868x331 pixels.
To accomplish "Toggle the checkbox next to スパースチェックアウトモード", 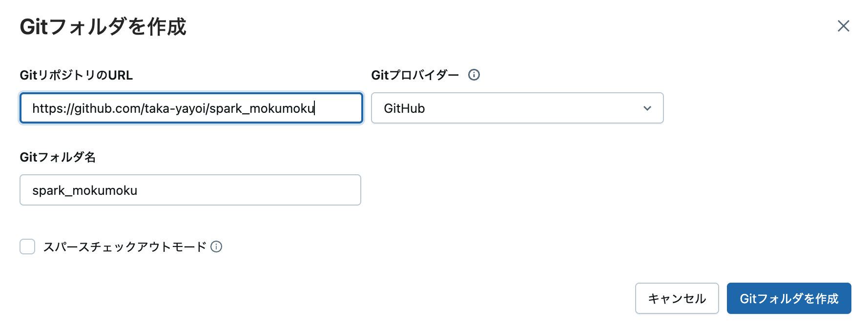I will pyautogui.click(x=27, y=247).
